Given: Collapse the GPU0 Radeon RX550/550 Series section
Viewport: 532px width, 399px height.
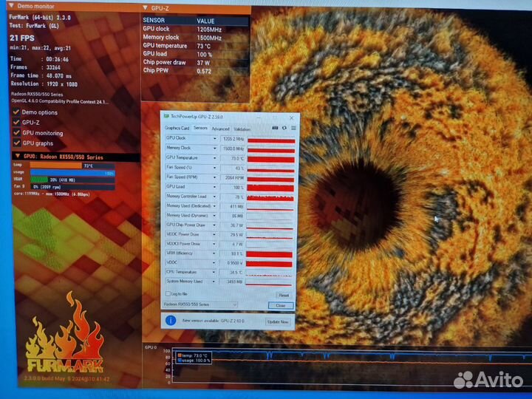Looking at the screenshot, I should point(18,156).
